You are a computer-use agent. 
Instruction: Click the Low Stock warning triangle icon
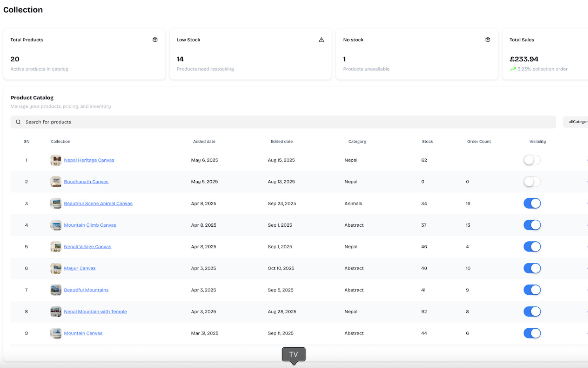pos(321,40)
